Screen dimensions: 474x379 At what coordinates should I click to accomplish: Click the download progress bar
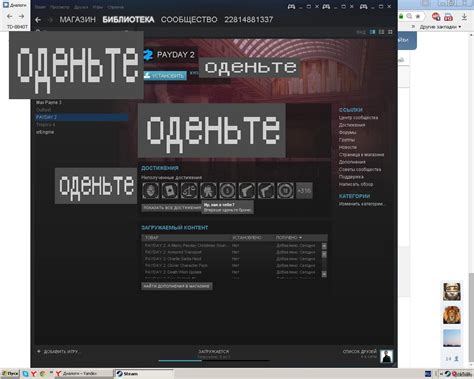click(214, 360)
